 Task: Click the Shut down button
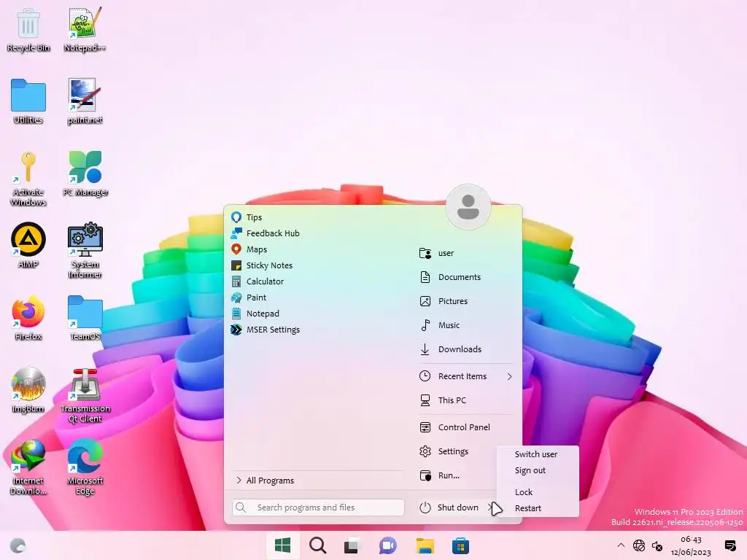449,507
